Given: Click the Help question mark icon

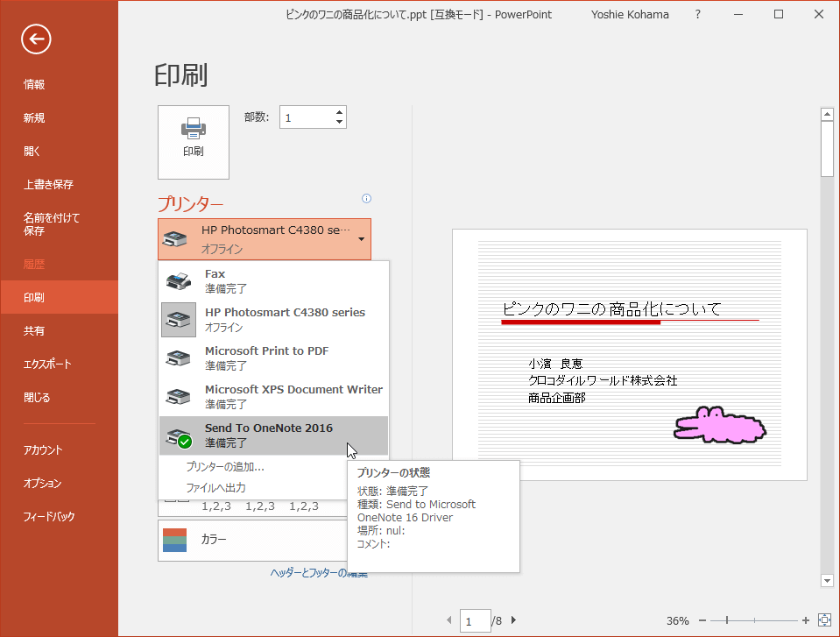Looking at the screenshot, I should click(x=697, y=15).
